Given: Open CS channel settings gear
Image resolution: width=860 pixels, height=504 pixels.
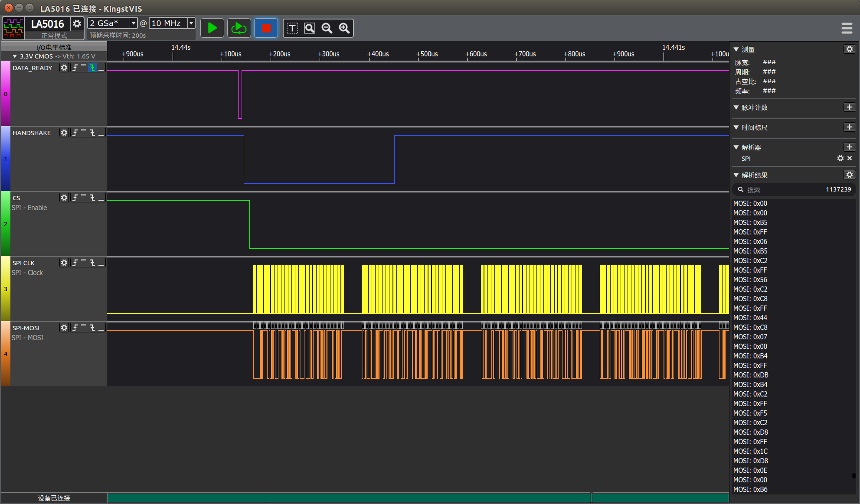Looking at the screenshot, I should pos(64,198).
